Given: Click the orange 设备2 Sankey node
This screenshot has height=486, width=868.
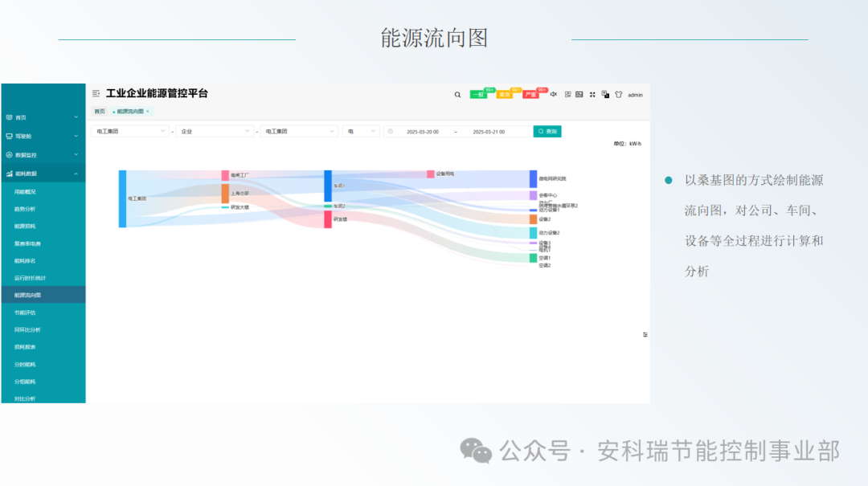Looking at the screenshot, I should click(x=533, y=219).
